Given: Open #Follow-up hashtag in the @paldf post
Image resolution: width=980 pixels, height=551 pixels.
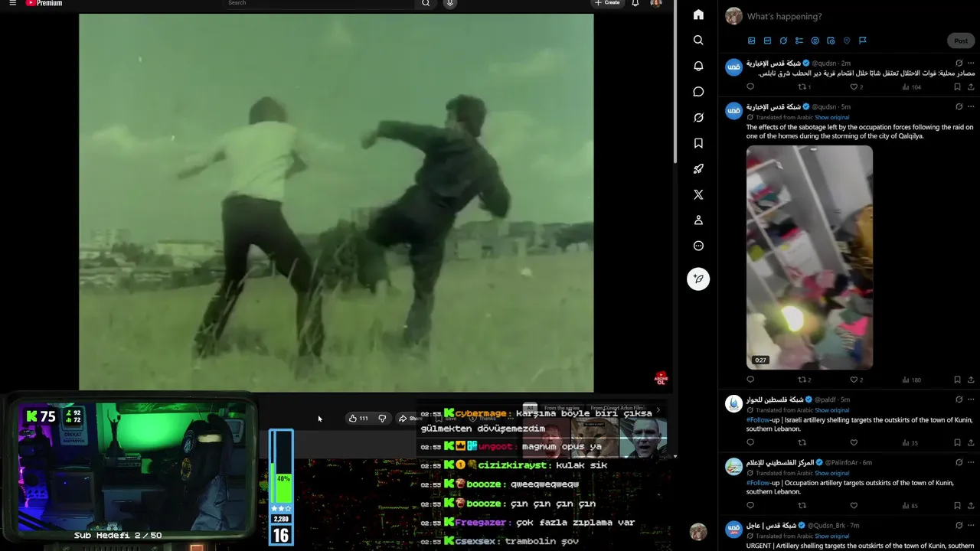Looking at the screenshot, I should click(x=758, y=420).
